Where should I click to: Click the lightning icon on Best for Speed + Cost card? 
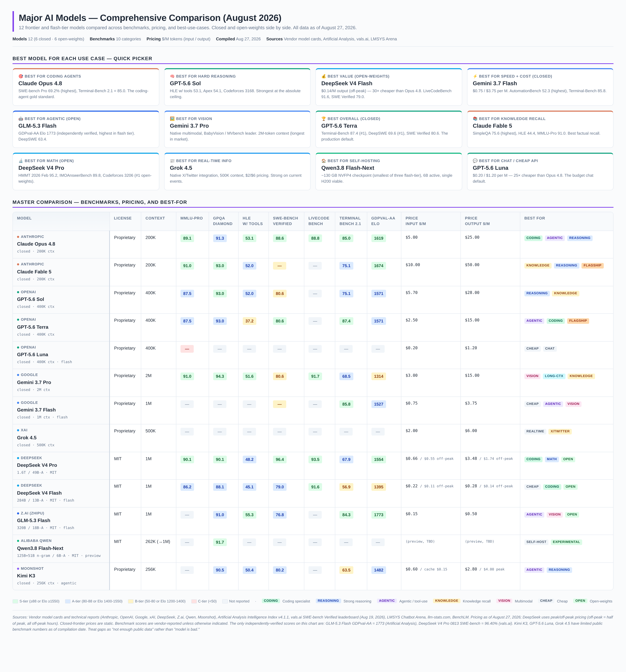pyautogui.click(x=475, y=76)
